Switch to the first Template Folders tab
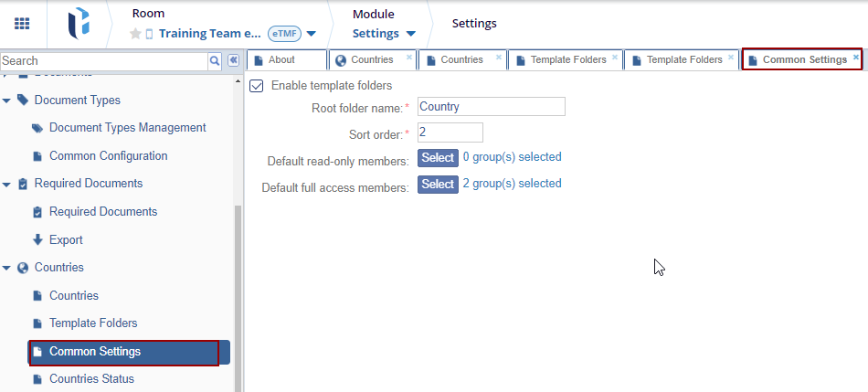 click(x=561, y=60)
